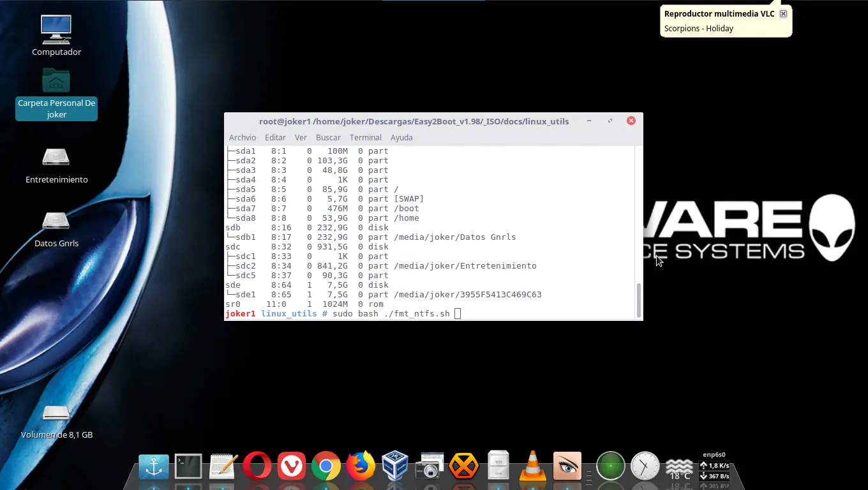Screen dimensions: 868x490
Task: Open the Ayuda menu
Action: 401,138
